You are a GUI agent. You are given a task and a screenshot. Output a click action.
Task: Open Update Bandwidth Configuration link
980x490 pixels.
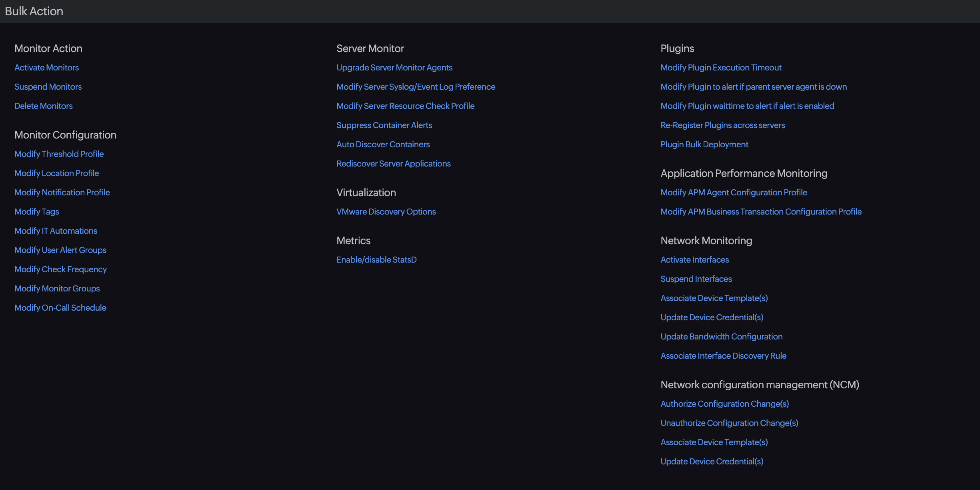tap(721, 337)
